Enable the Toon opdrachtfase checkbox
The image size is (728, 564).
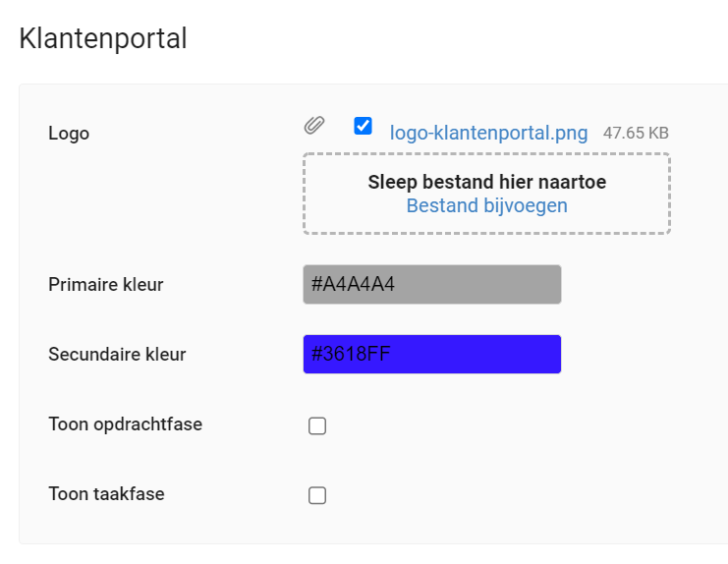point(317,425)
